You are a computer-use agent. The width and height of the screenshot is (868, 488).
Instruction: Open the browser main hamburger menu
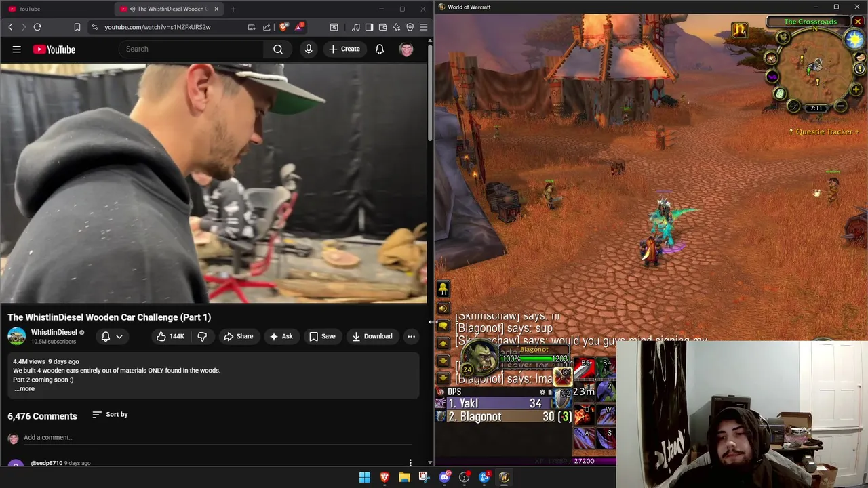click(x=423, y=27)
